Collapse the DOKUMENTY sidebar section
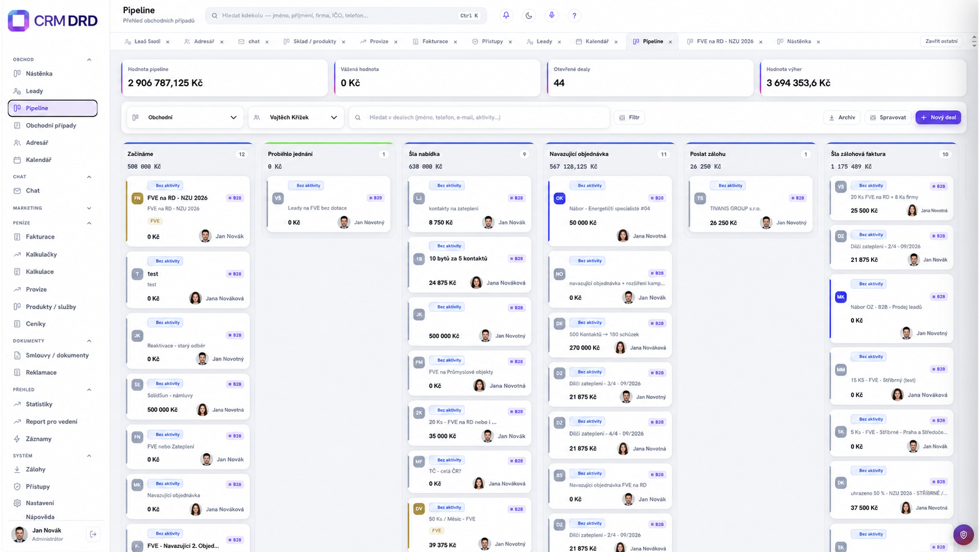The image size is (980, 552). point(89,341)
